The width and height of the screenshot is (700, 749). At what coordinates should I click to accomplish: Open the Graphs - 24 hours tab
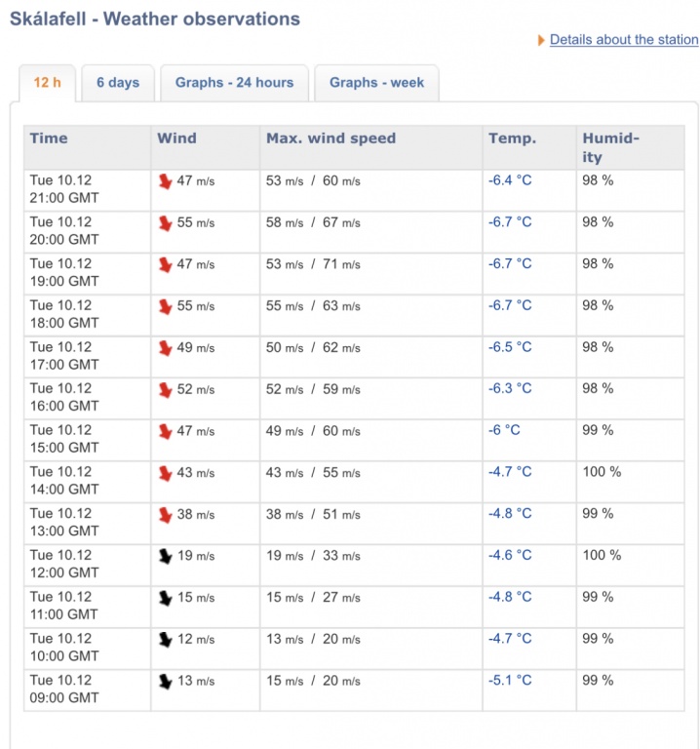click(x=234, y=83)
